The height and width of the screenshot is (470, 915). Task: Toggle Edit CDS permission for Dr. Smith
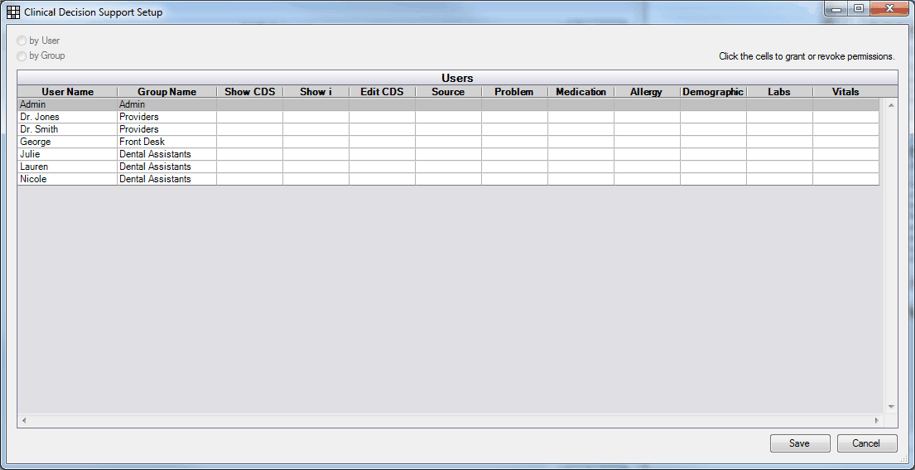[x=382, y=130]
